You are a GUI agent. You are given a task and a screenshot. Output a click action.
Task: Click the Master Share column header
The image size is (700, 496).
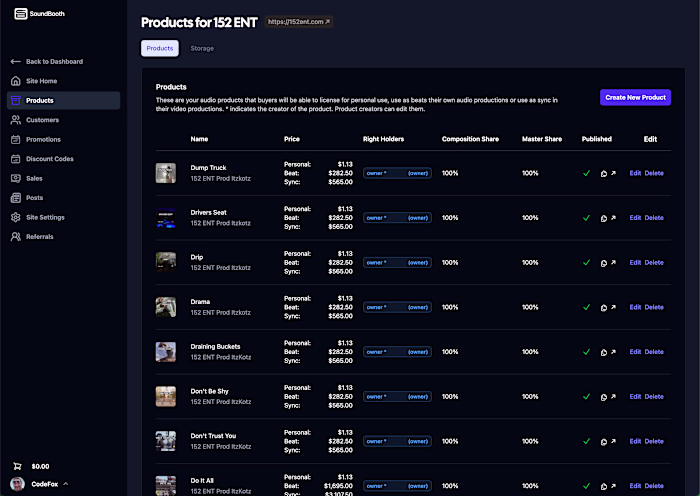542,139
